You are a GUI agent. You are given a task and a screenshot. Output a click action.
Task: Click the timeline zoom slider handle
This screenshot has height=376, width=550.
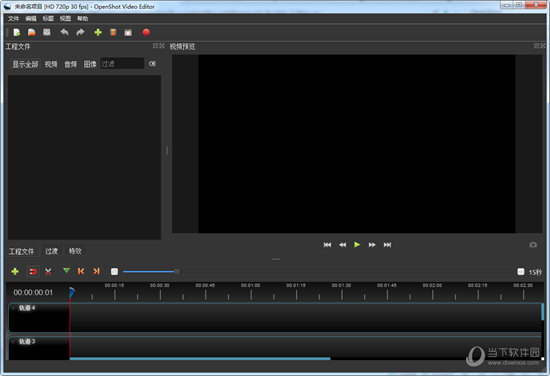(177, 271)
